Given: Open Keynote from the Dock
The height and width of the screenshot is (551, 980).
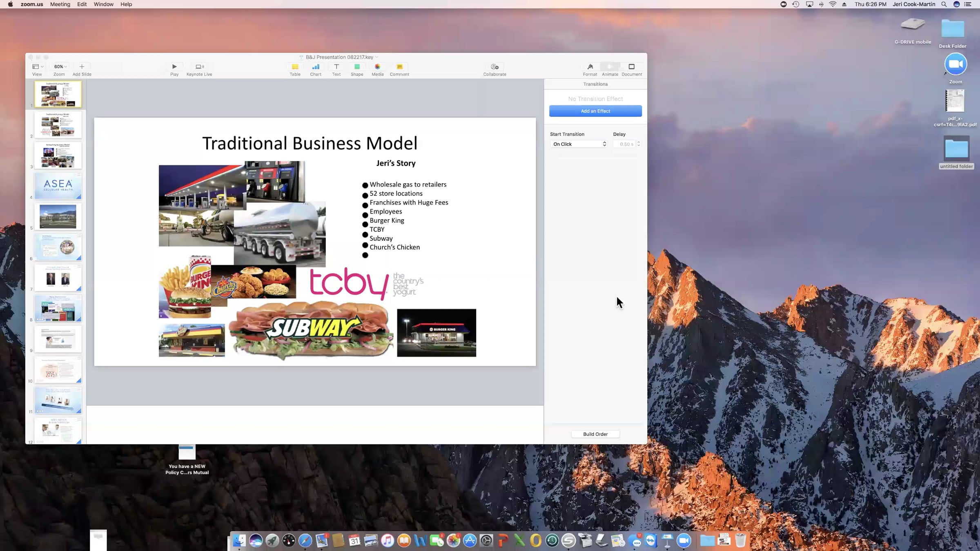Looking at the screenshot, I should [667, 541].
